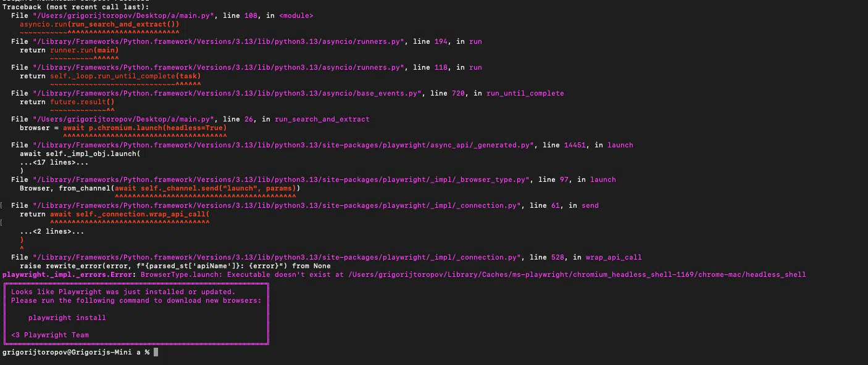Click 'Please run the following command' line
868x365 pixels.
(x=136, y=300)
